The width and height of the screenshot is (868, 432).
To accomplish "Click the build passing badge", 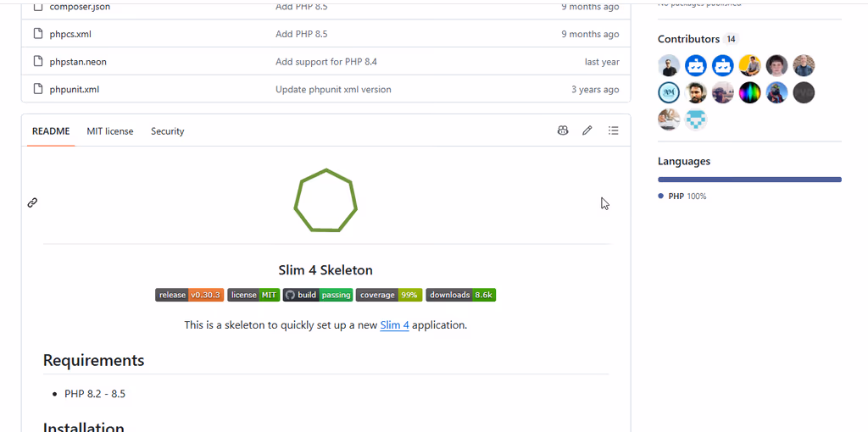I will (318, 295).
